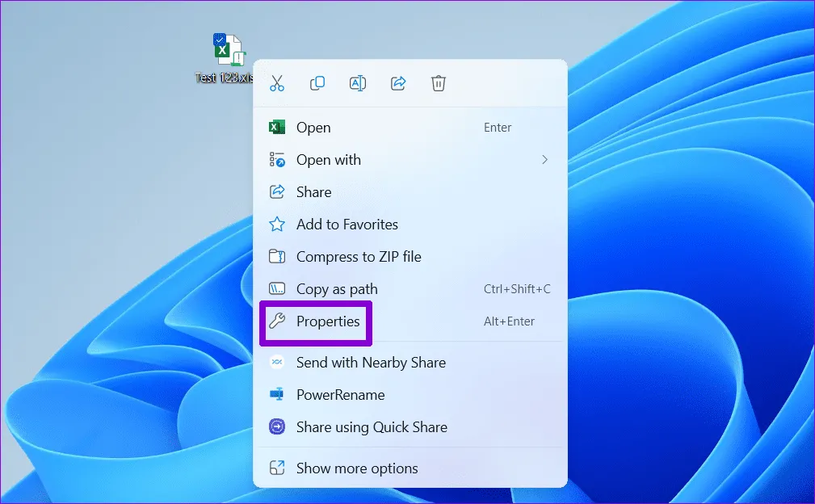Choose Compress to ZIP file
The image size is (815, 504).
(359, 257)
